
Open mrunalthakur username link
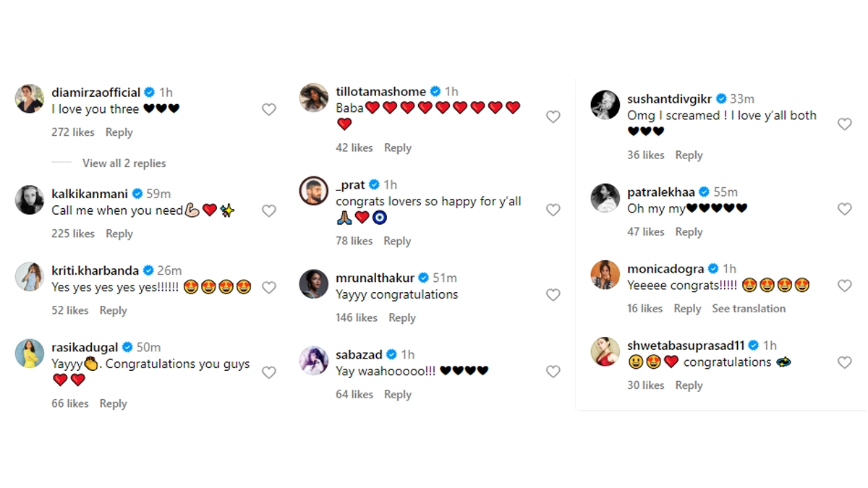[375, 278]
